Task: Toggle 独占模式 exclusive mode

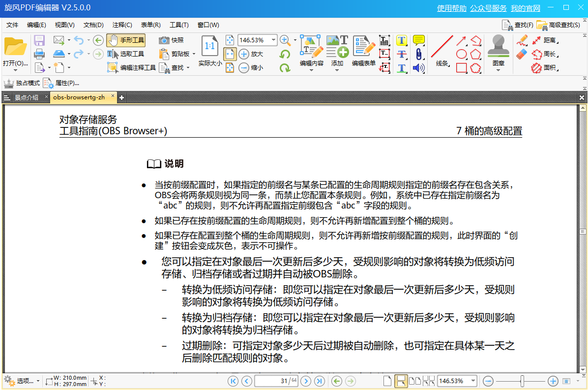Action: tap(22, 83)
